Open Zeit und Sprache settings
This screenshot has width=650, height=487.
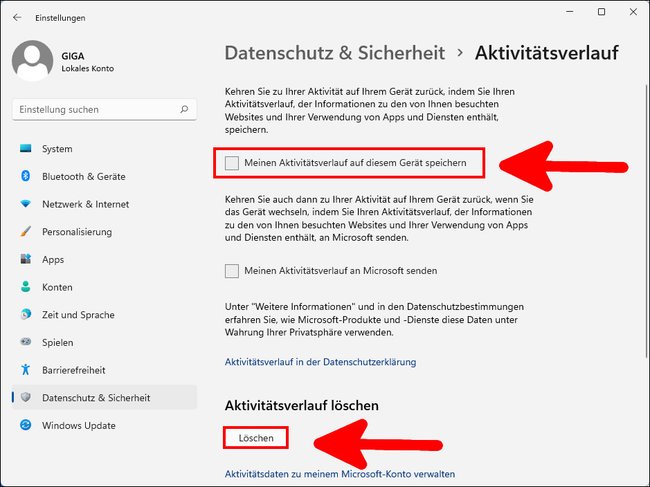[x=78, y=315]
